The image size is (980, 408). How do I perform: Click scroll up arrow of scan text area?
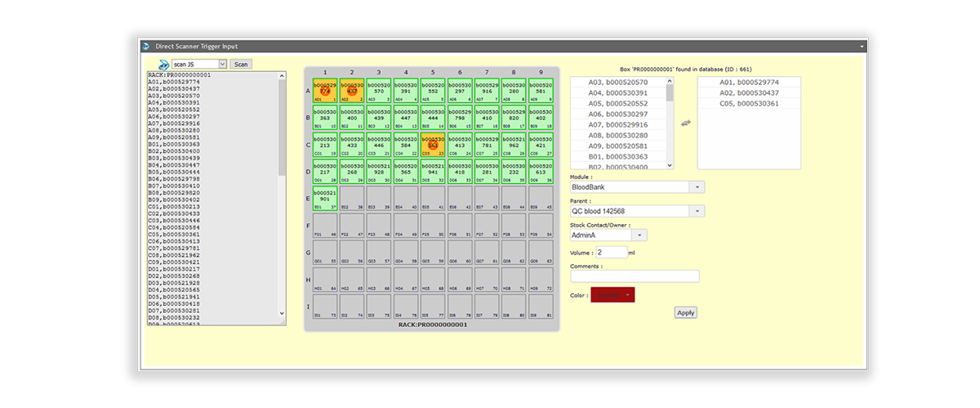pyautogui.click(x=283, y=75)
